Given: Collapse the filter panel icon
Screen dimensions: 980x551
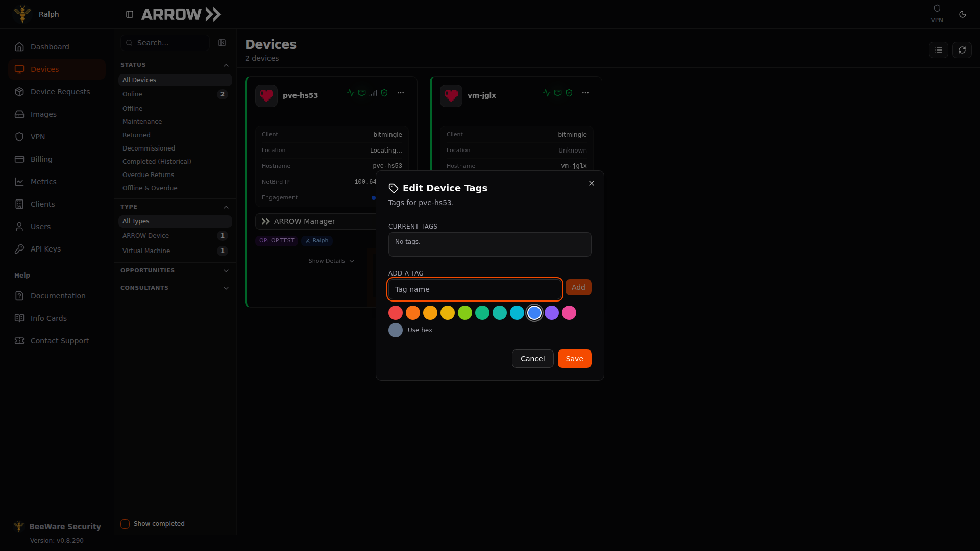Looking at the screenshot, I should (x=222, y=43).
